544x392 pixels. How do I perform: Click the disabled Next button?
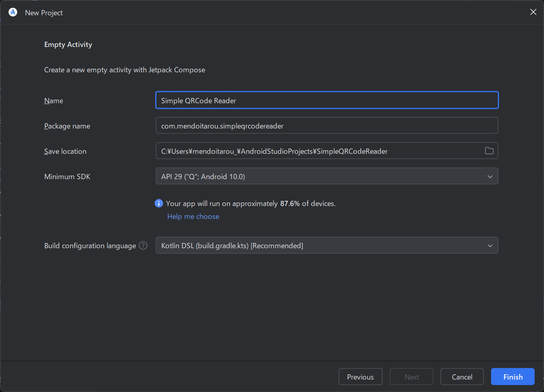pyautogui.click(x=412, y=377)
